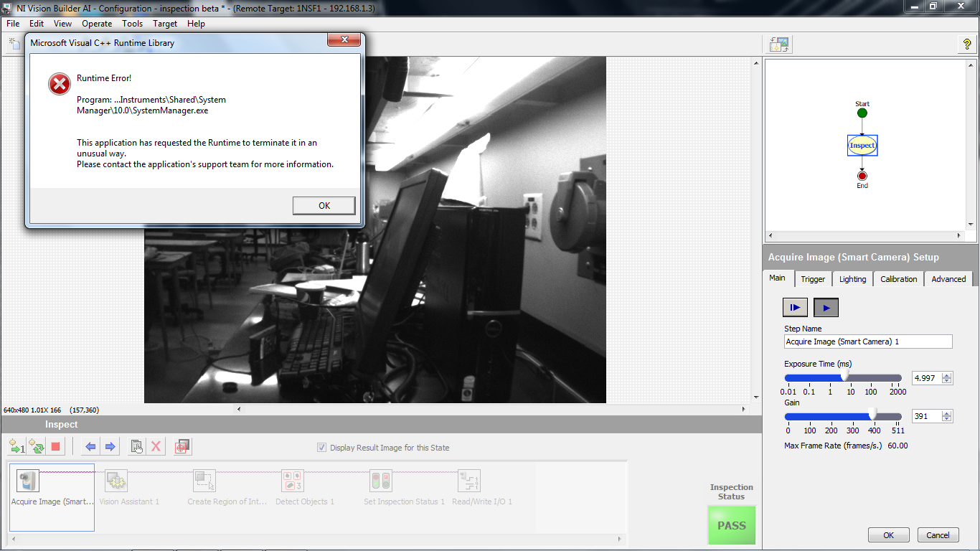Close the Microsoft Visual C++ Runtime Library dialog

pyautogui.click(x=344, y=40)
